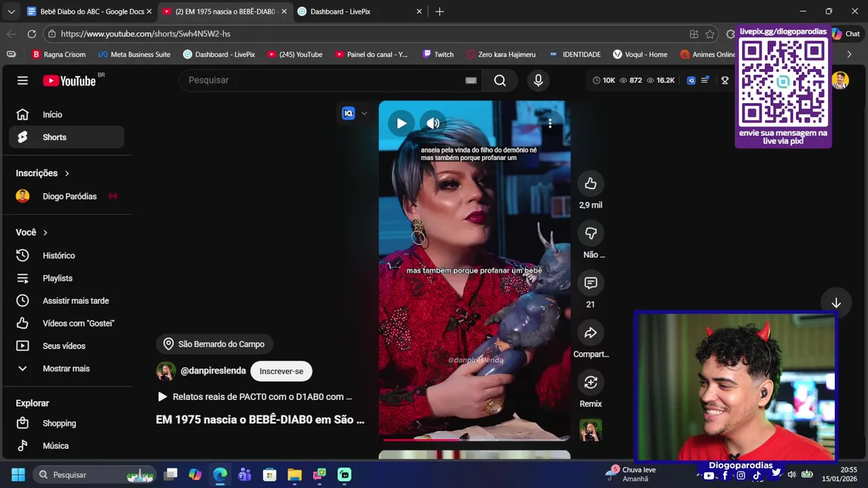Open the Remix option for this short
Image resolution: width=868 pixels, height=488 pixels.
click(591, 382)
